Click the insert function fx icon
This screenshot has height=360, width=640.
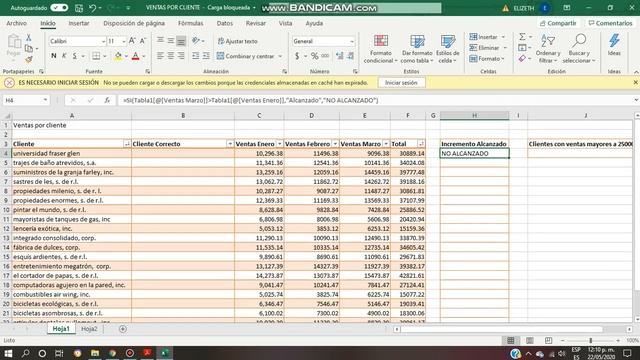pos(107,100)
